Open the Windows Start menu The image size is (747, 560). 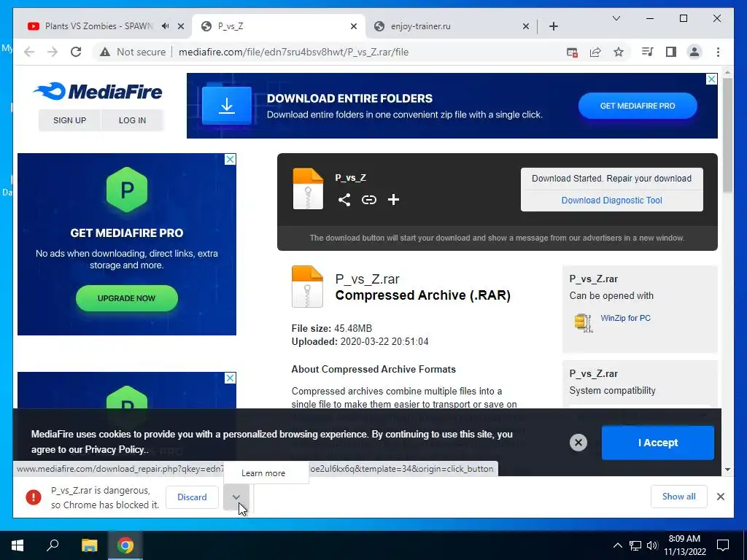tap(18, 545)
